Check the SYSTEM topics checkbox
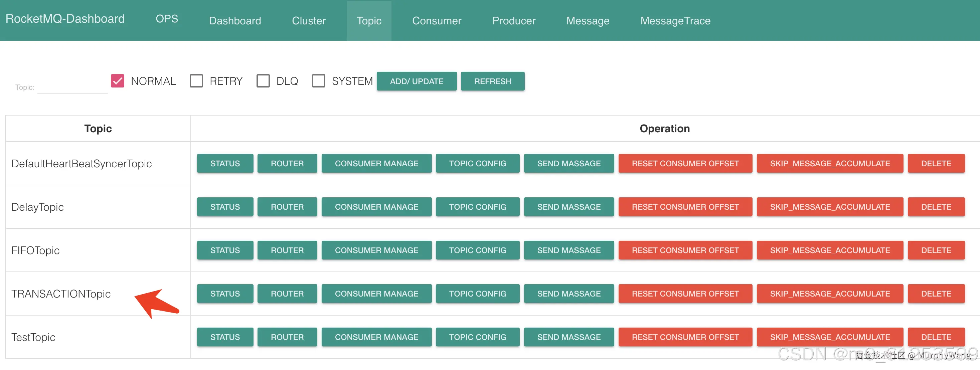The image size is (980, 370). pyautogui.click(x=318, y=81)
